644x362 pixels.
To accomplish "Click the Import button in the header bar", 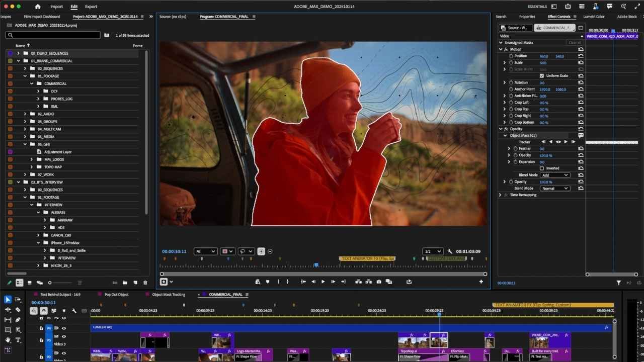I will [x=57, y=7].
